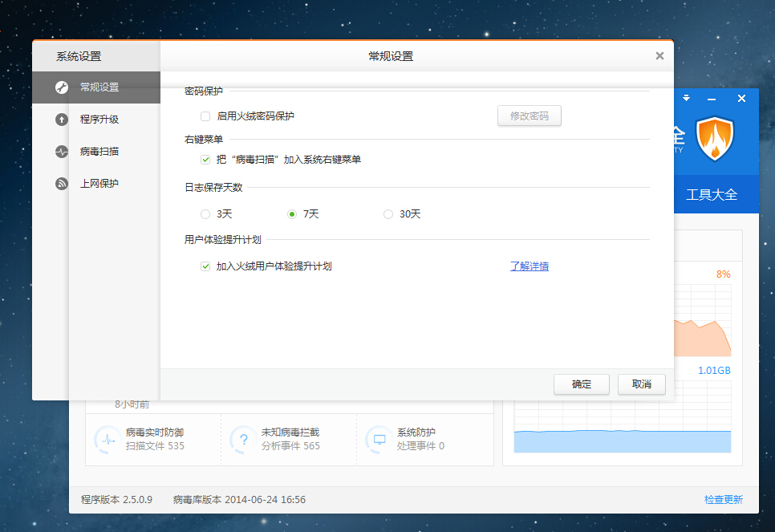The height and width of the screenshot is (532, 775).
Task: Select the 30天 log retention option
Action: (388, 214)
